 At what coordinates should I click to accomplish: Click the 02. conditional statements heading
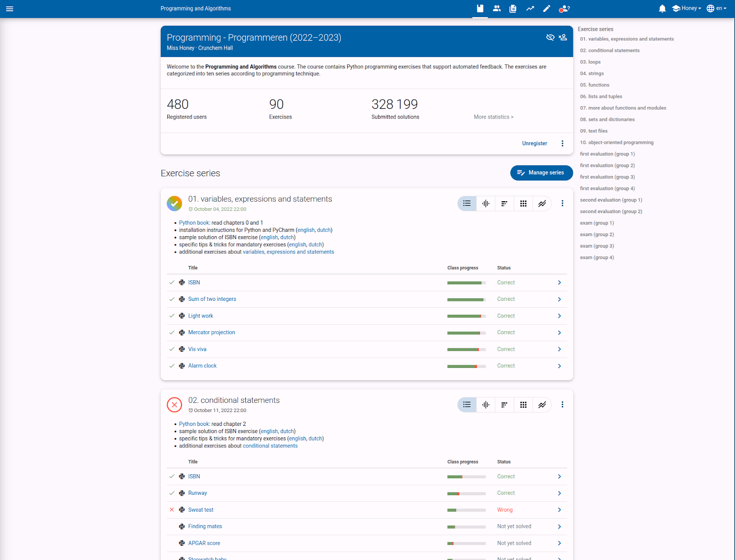coord(234,400)
